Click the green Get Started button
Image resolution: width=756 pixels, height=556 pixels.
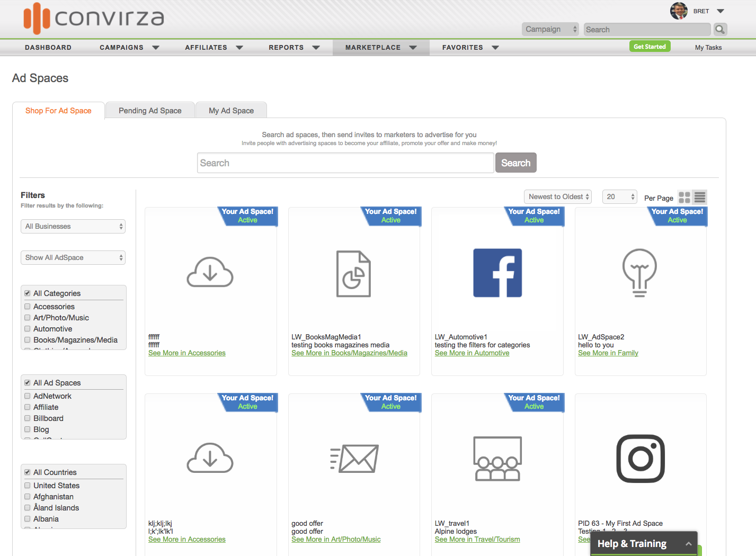click(x=650, y=46)
